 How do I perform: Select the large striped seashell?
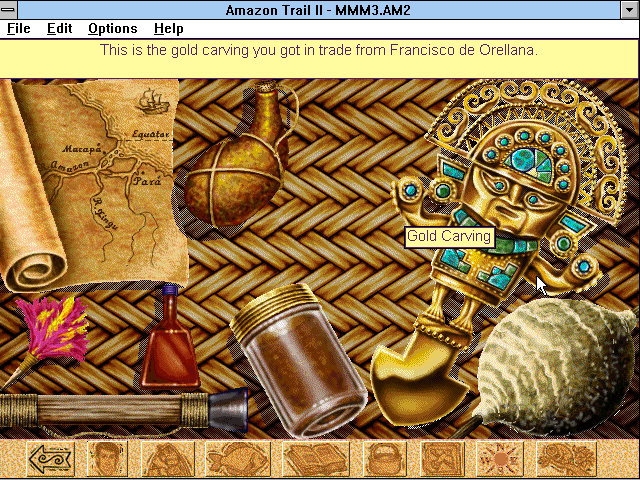click(x=557, y=367)
